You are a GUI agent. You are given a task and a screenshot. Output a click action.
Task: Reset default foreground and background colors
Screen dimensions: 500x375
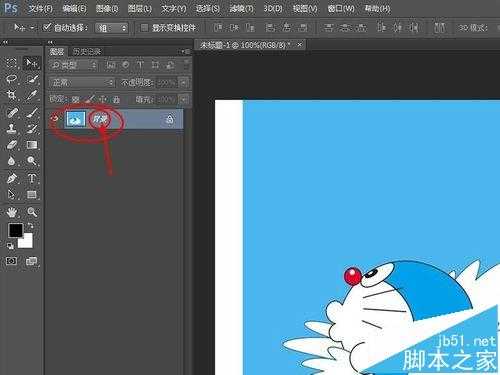pyautogui.click(x=10, y=246)
